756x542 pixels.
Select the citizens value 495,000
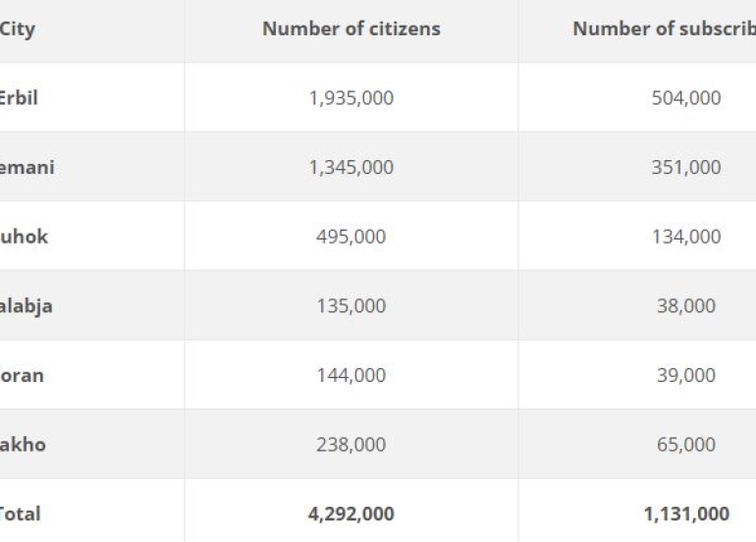point(351,237)
